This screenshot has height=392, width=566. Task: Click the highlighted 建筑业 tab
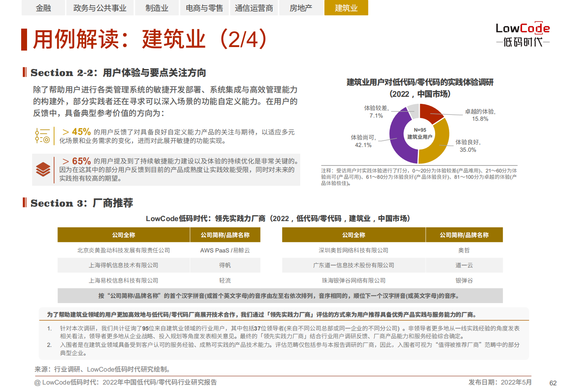point(346,8)
